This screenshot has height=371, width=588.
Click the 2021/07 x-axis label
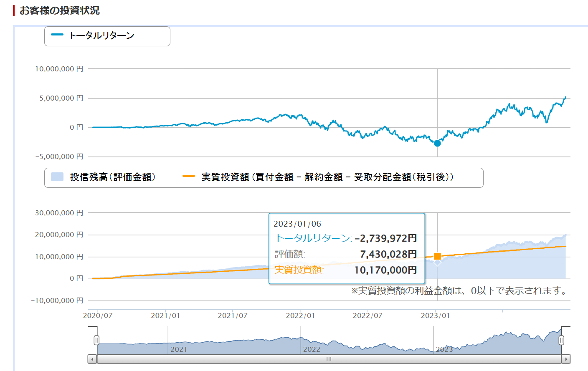pyautogui.click(x=233, y=315)
